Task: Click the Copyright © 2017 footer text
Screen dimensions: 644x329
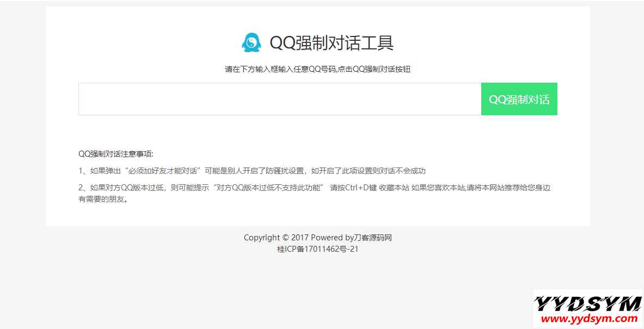Action: coord(276,238)
